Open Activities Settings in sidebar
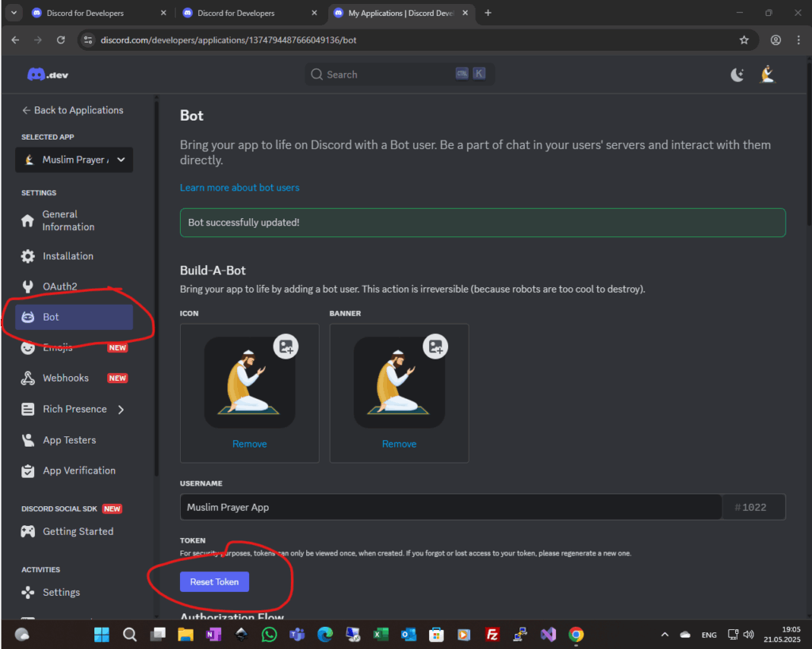This screenshot has height=649, width=812. tap(61, 592)
